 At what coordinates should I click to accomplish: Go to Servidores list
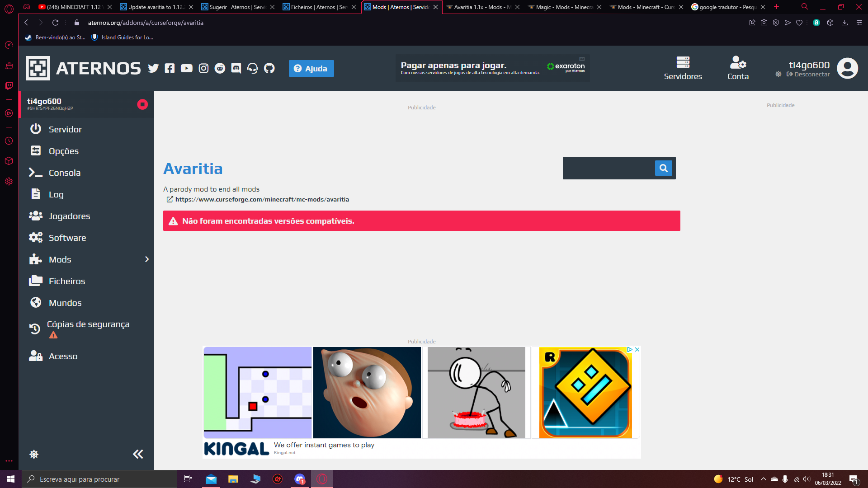pyautogui.click(x=683, y=68)
